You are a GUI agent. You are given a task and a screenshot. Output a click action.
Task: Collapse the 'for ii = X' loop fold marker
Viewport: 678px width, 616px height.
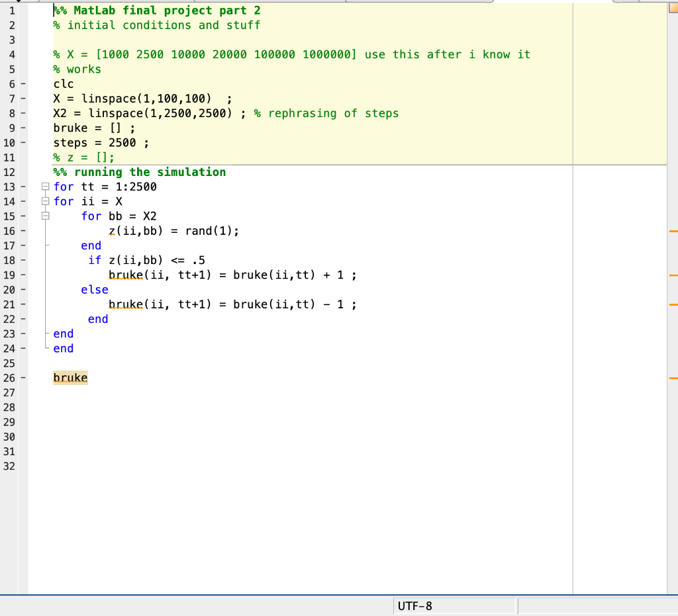coord(46,201)
